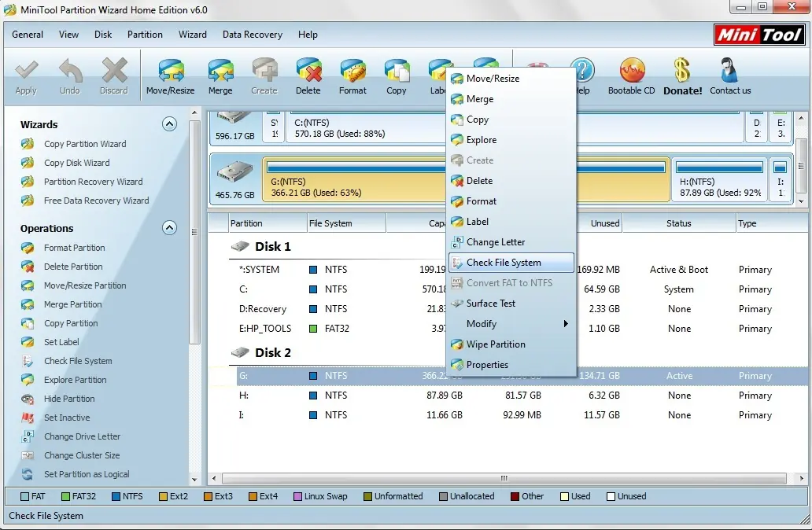This screenshot has width=812, height=530.
Task: Open the Disk menu
Action: tap(103, 35)
